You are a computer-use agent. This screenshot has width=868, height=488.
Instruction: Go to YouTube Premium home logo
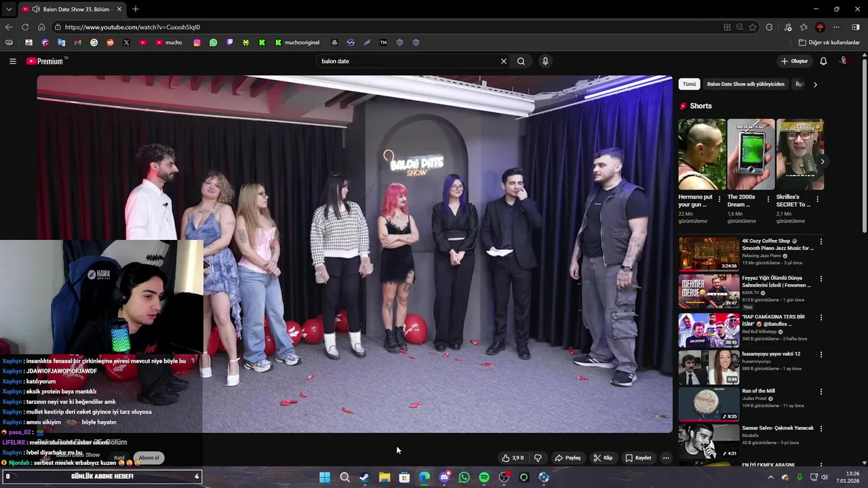coord(45,61)
